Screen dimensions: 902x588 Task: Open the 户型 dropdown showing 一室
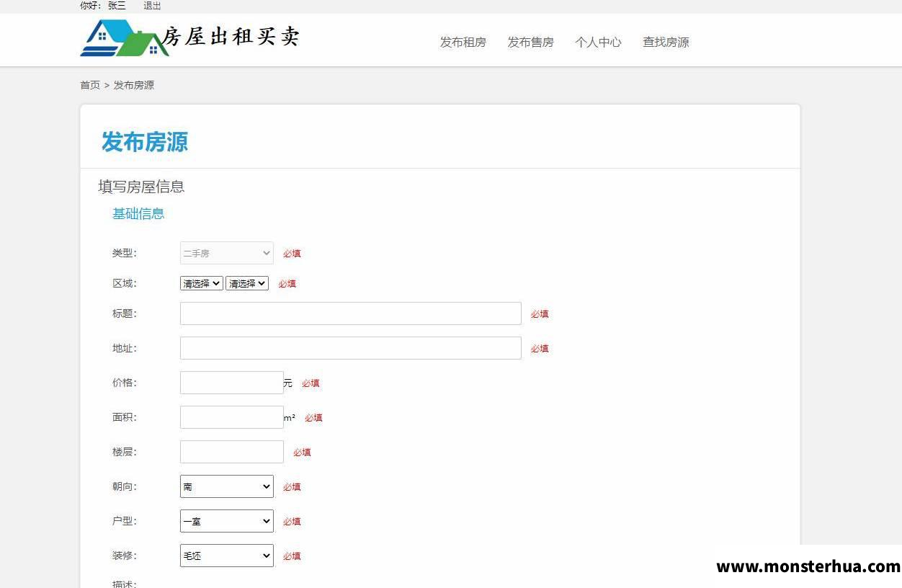point(227,521)
